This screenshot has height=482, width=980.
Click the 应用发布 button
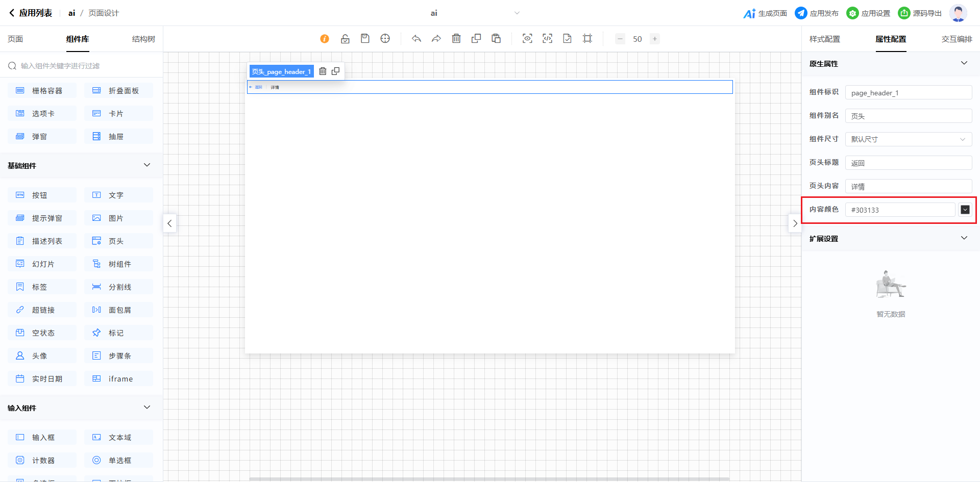coord(817,13)
